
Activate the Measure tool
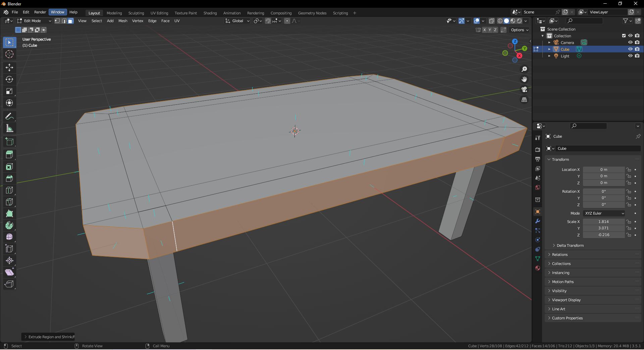(x=9, y=129)
